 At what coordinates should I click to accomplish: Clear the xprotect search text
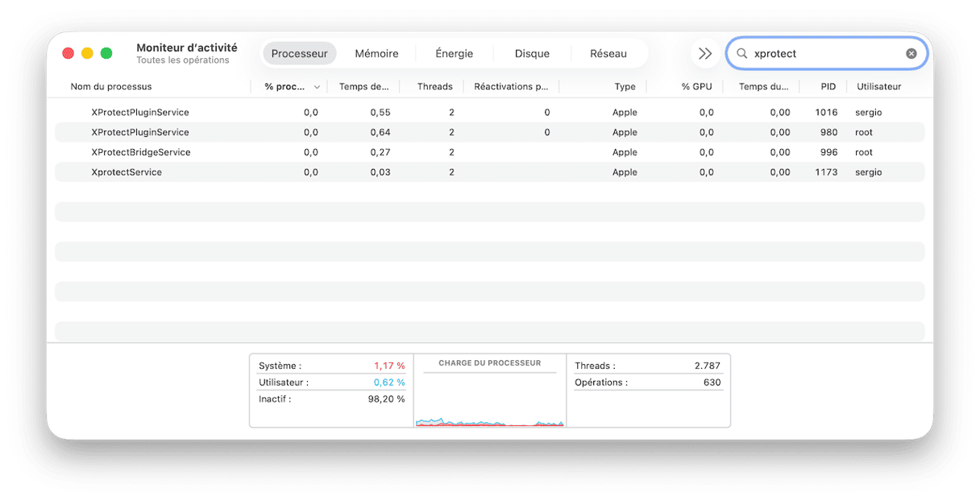click(x=911, y=54)
